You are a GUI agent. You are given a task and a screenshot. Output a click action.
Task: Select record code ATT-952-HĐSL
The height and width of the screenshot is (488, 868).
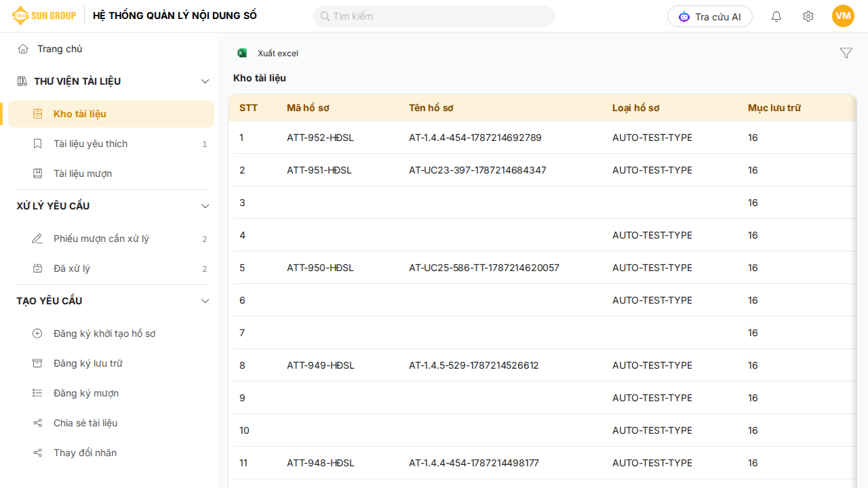tap(320, 138)
